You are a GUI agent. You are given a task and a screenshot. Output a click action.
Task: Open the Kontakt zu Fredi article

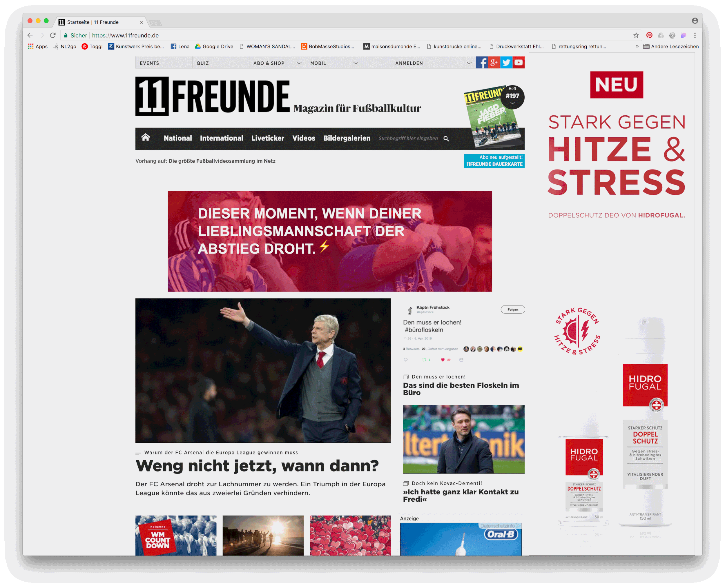click(461, 496)
